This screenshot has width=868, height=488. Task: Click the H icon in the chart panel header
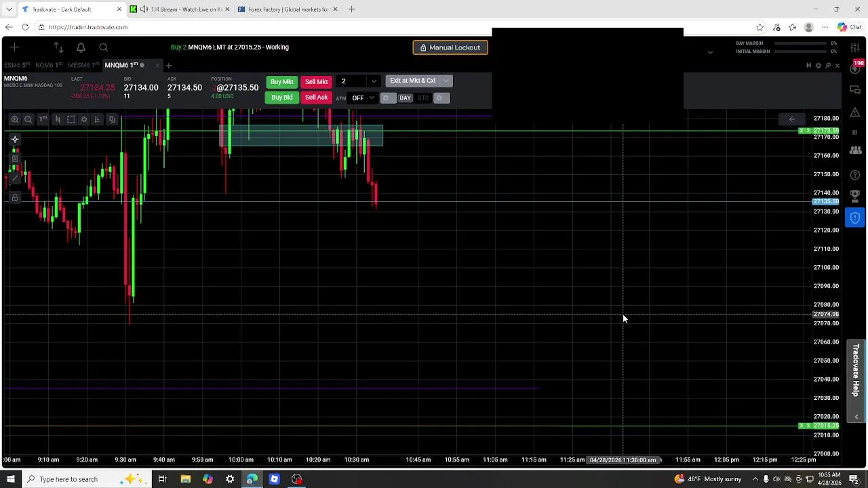808,66
